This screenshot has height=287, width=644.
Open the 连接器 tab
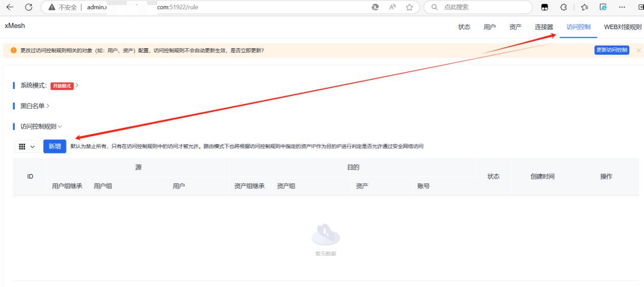(543, 27)
